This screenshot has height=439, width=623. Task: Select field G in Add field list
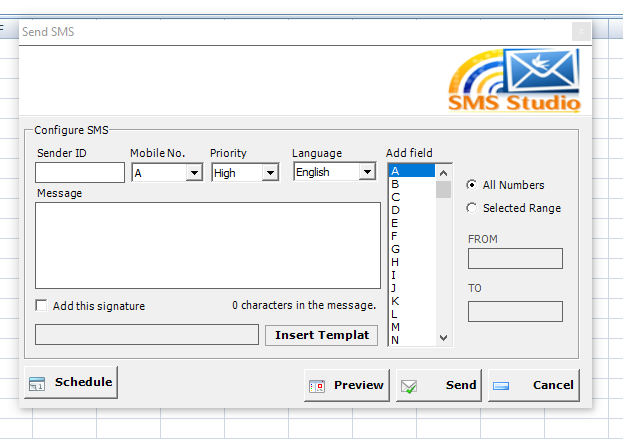pyautogui.click(x=412, y=249)
